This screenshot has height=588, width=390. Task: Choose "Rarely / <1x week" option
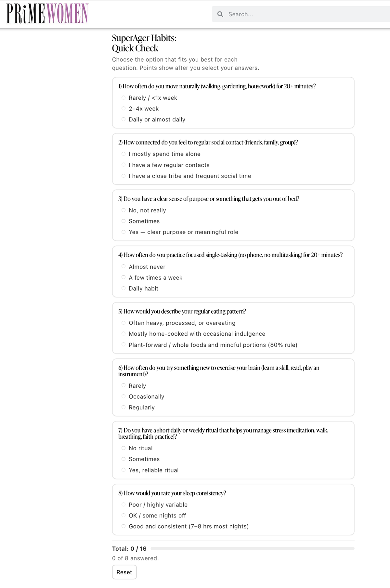pyautogui.click(x=123, y=98)
